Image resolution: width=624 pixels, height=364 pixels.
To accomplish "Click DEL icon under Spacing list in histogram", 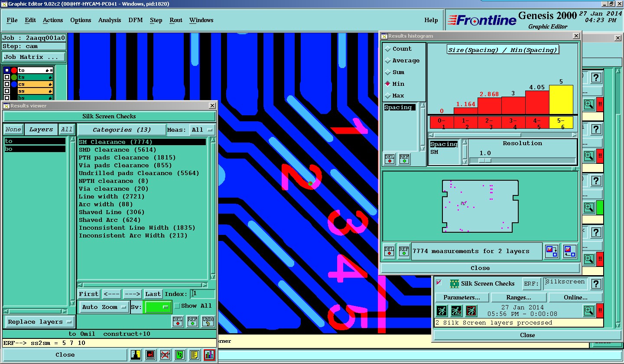I will [x=390, y=159].
